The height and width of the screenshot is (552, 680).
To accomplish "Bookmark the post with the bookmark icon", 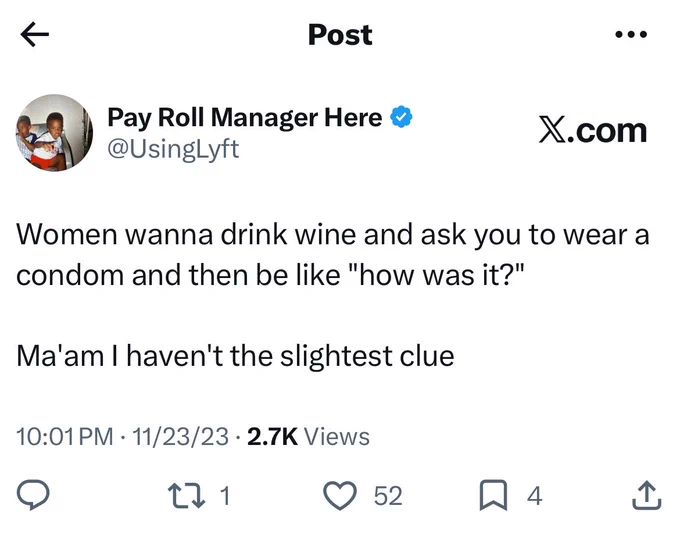I will [x=493, y=495].
